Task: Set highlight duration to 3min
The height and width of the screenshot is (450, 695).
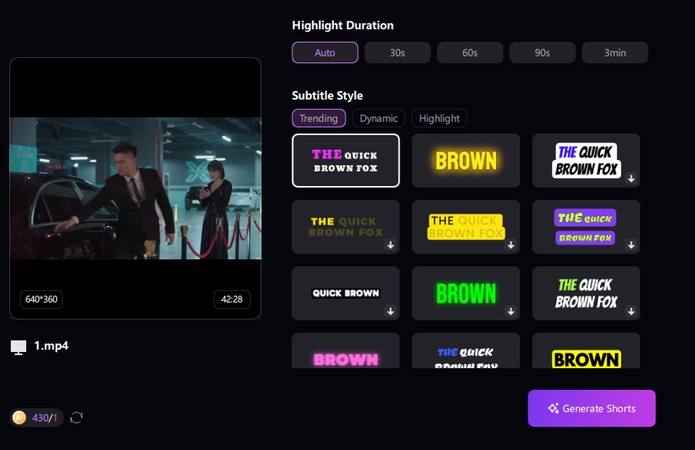Action: tap(615, 53)
